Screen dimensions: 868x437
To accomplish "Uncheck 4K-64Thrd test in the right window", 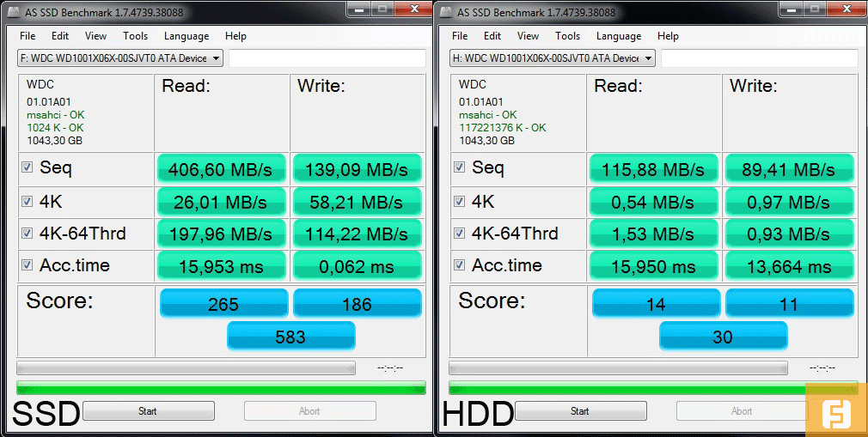I will (459, 234).
